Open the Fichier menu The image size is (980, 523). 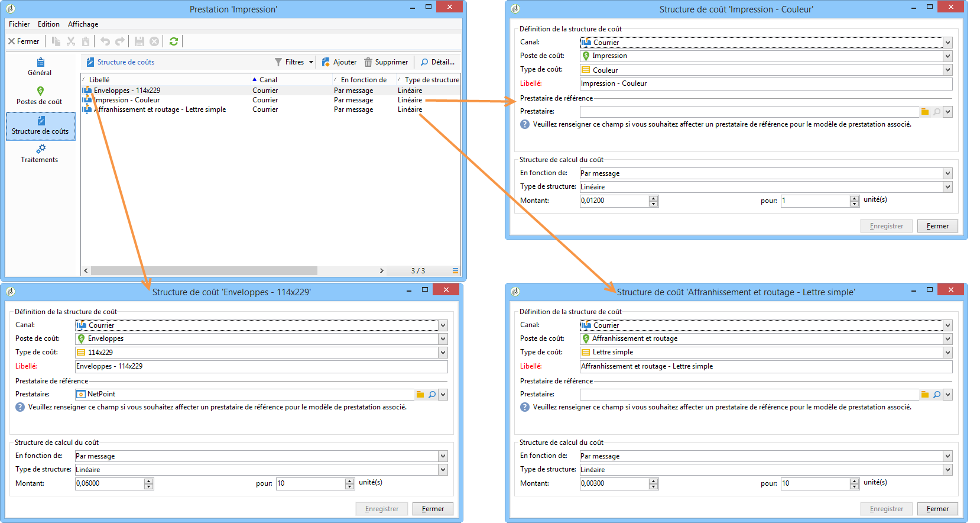(19, 24)
